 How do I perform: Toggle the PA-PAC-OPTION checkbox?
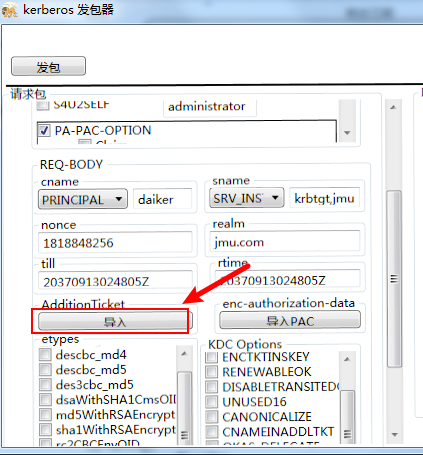click(x=44, y=130)
